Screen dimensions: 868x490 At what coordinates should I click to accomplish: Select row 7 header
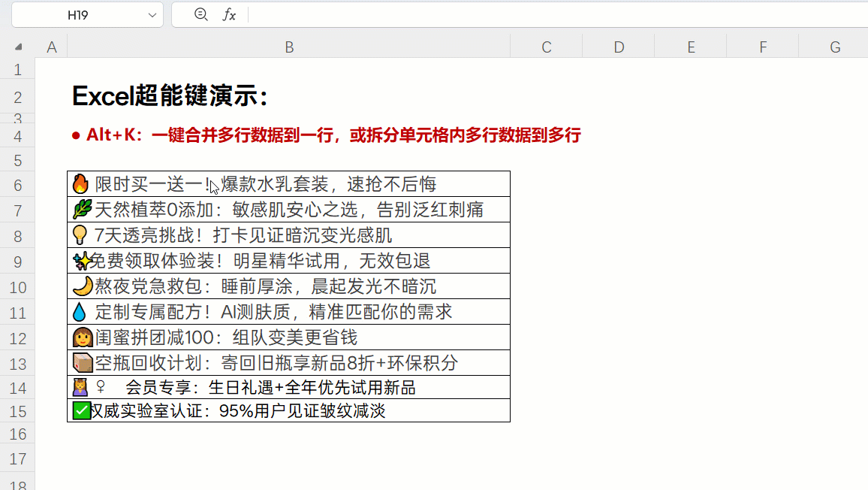18,210
